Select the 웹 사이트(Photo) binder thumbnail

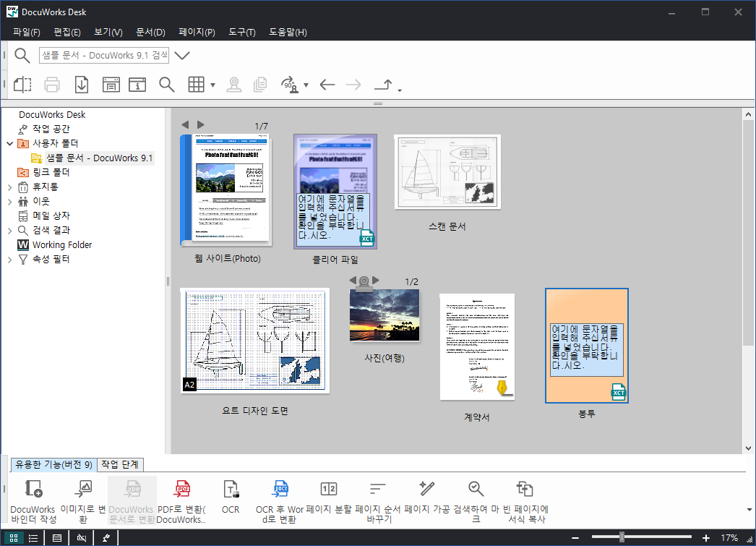(225, 190)
